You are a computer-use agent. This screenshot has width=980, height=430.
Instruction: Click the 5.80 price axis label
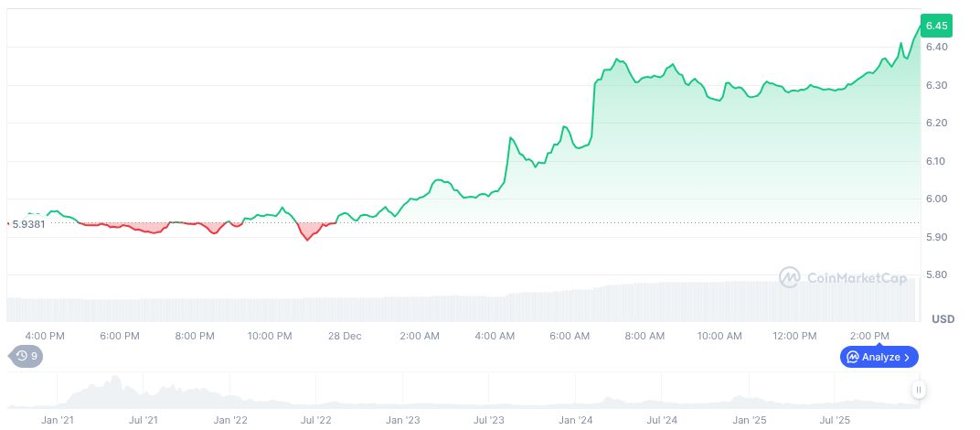pyautogui.click(x=936, y=274)
